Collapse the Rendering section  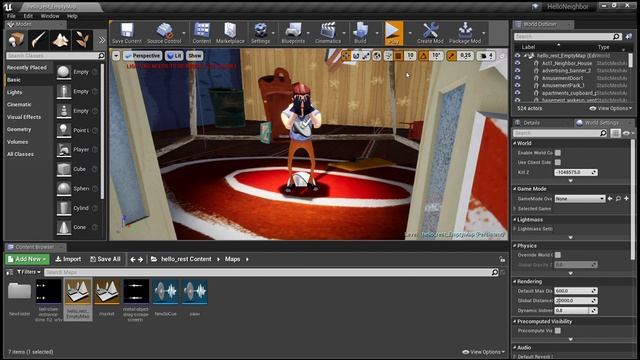click(515, 282)
